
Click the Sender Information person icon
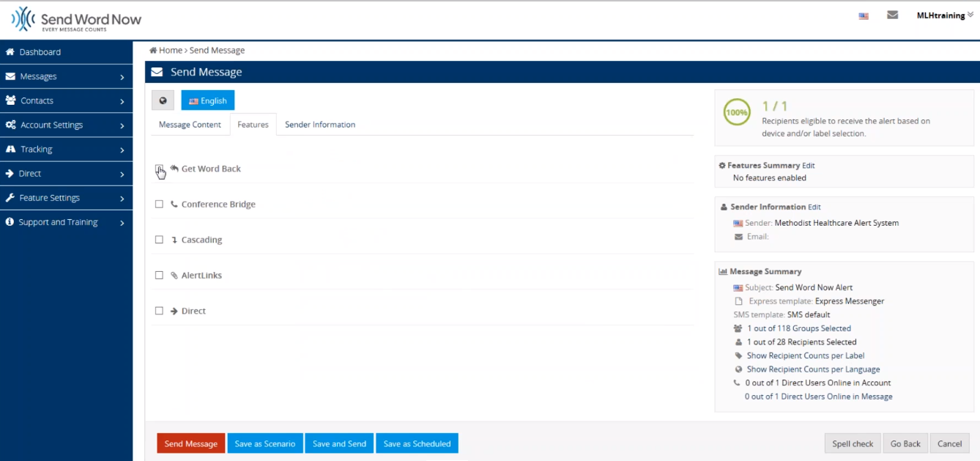point(724,207)
